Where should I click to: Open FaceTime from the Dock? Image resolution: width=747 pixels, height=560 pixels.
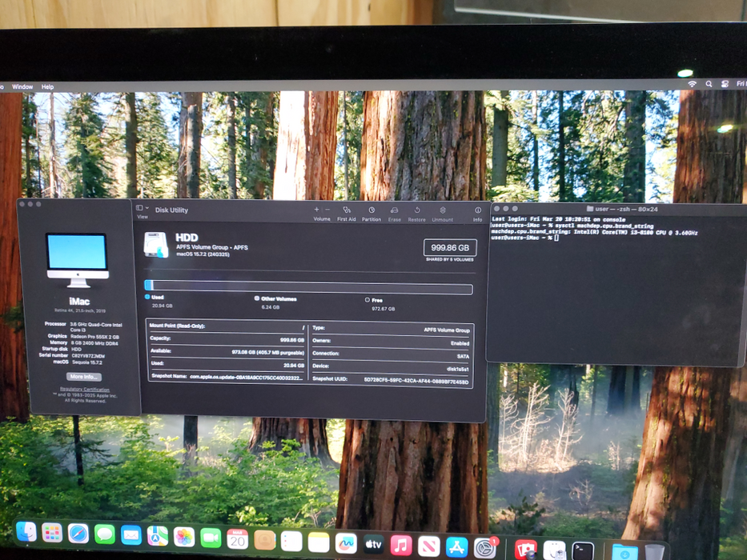pos(211,538)
